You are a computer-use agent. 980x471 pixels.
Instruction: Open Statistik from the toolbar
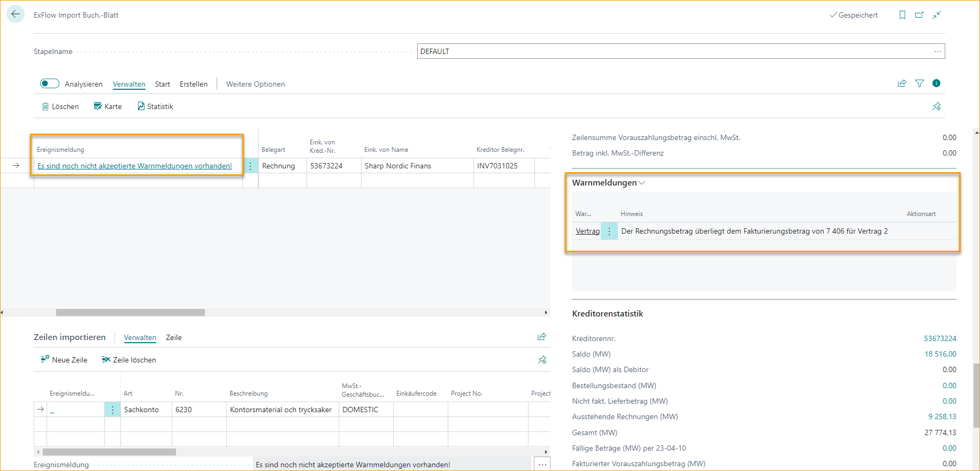(x=155, y=106)
